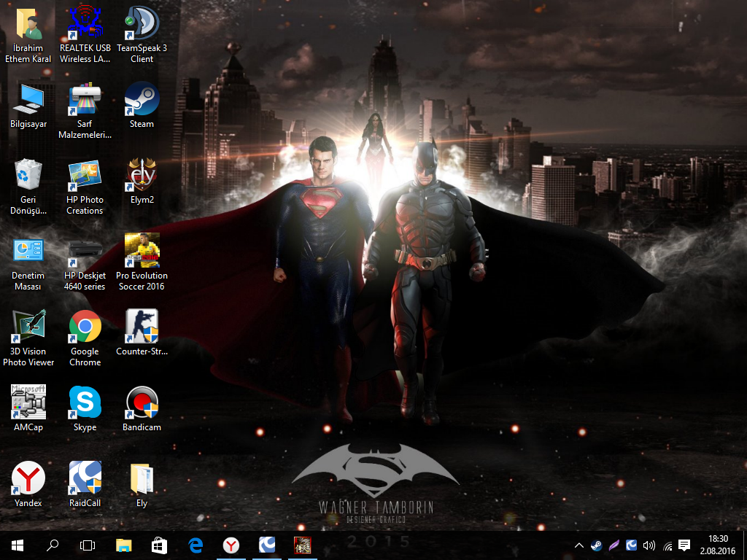The image size is (747, 560).
Task: Open the İbrahim Ethem Karal user folder
Action: pos(28,34)
